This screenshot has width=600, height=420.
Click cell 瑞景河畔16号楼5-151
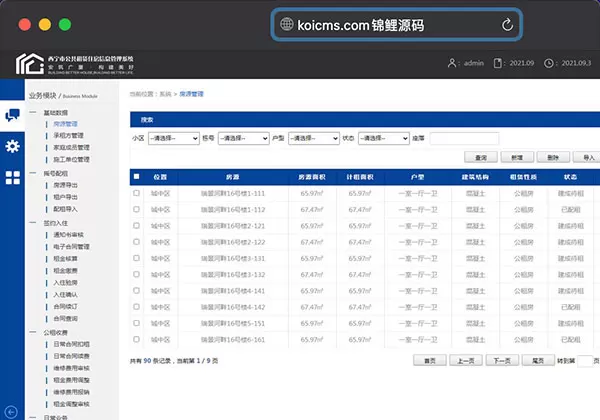(x=233, y=324)
